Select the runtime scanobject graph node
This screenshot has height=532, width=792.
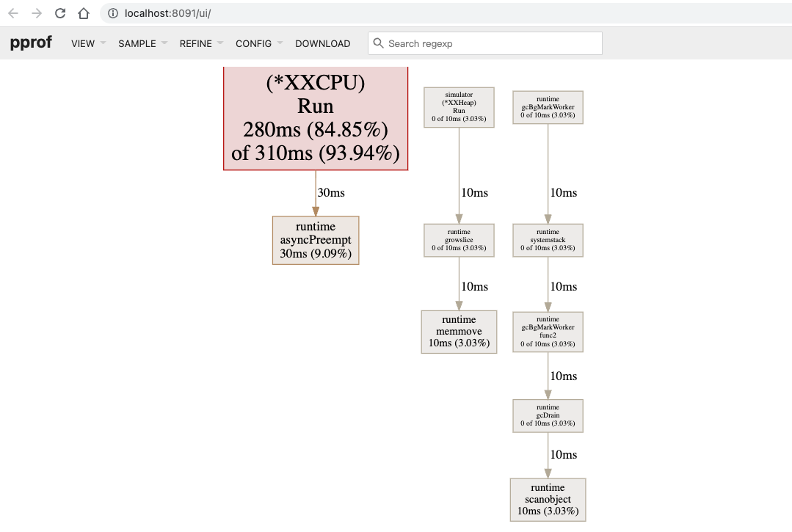pos(548,500)
